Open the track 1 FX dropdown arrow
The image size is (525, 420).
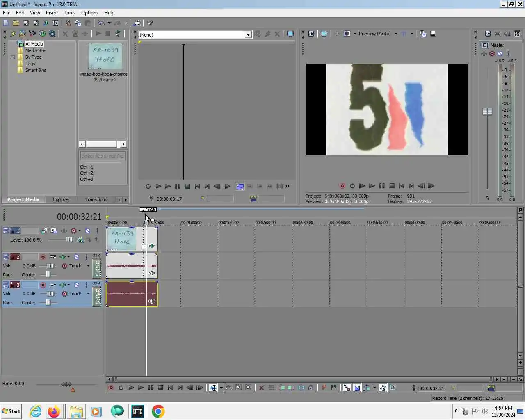(x=80, y=231)
